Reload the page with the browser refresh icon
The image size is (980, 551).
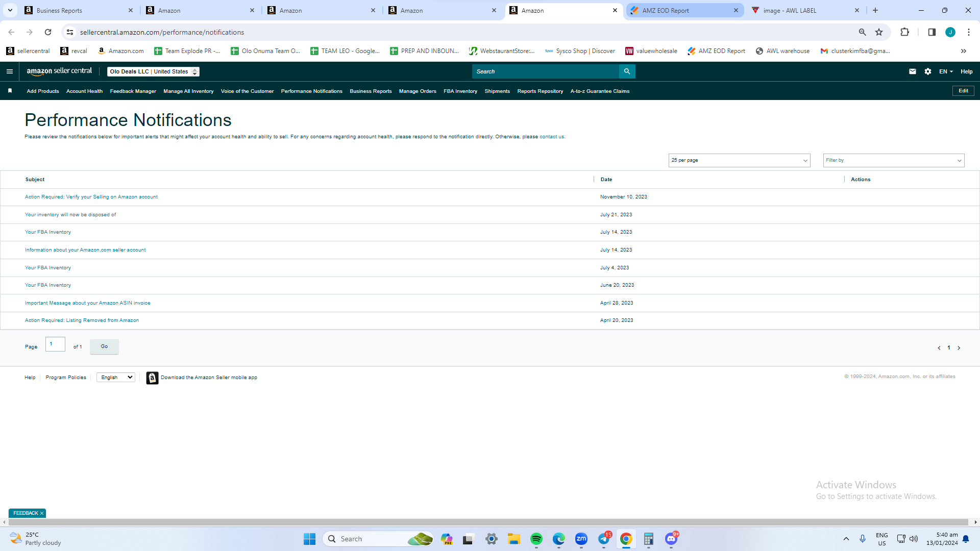(x=48, y=32)
